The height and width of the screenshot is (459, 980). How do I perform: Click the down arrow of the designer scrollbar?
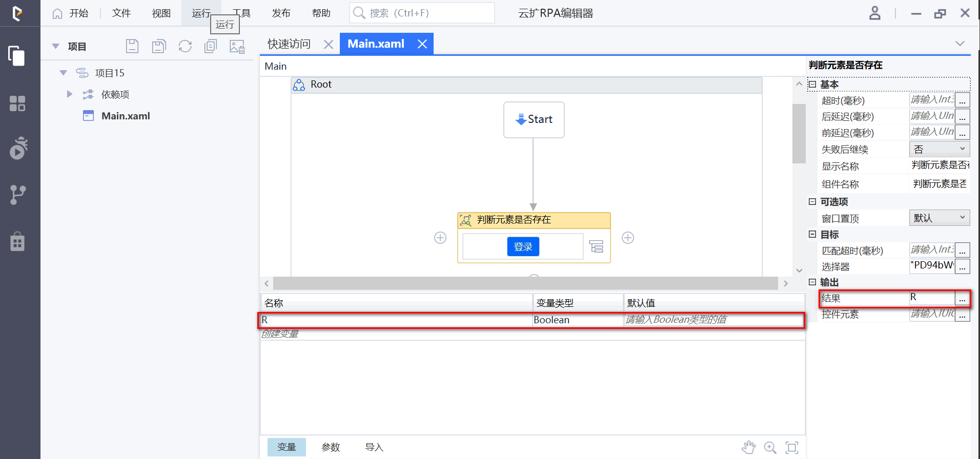pos(799,270)
